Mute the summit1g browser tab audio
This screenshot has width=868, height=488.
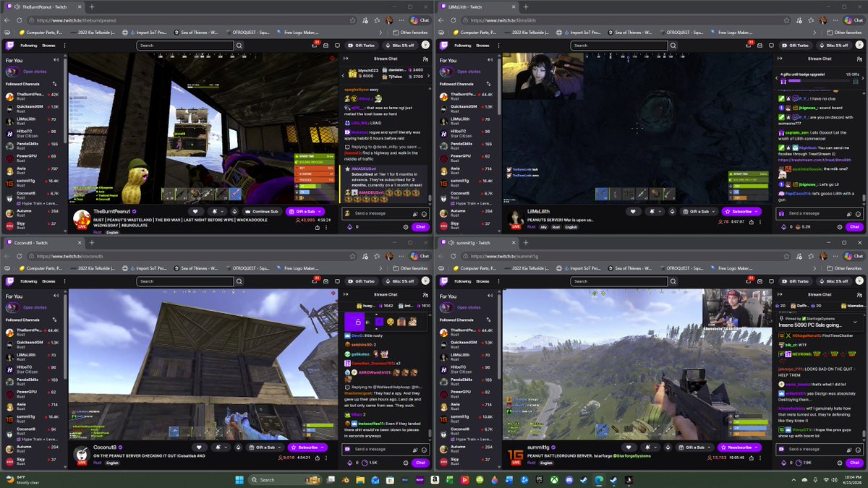[x=451, y=243]
